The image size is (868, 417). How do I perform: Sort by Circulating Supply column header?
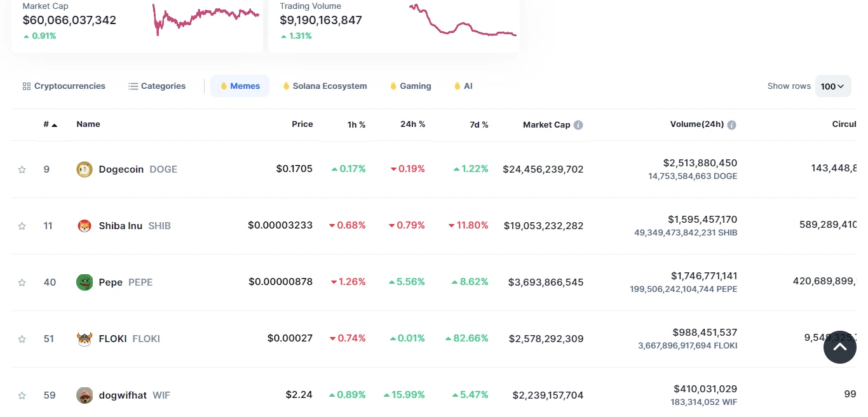844,124
